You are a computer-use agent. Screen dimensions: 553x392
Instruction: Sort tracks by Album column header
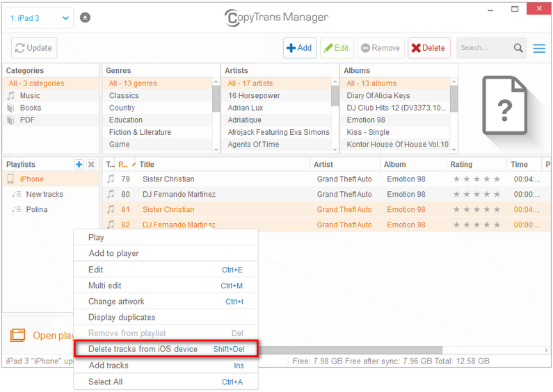pyautogui.click(x=394, y=165)
